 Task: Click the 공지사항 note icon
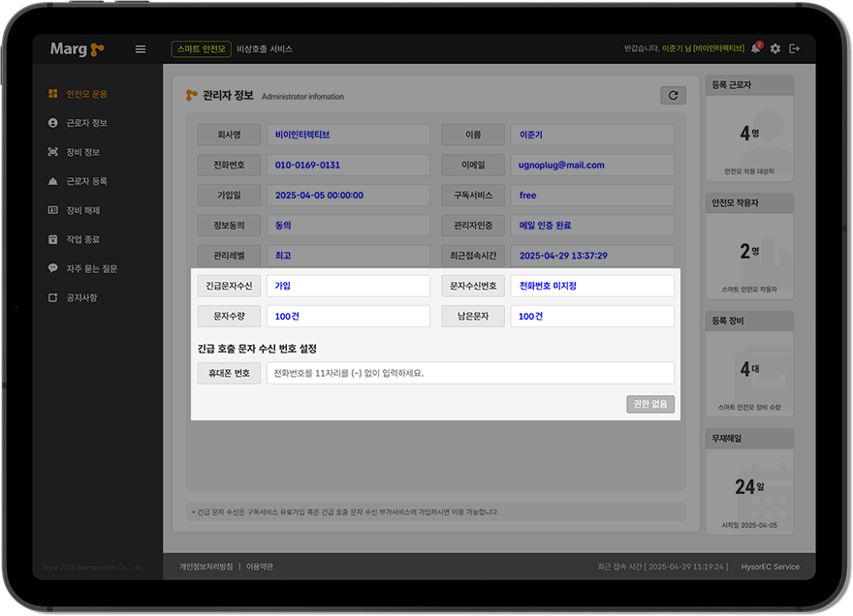52,297
